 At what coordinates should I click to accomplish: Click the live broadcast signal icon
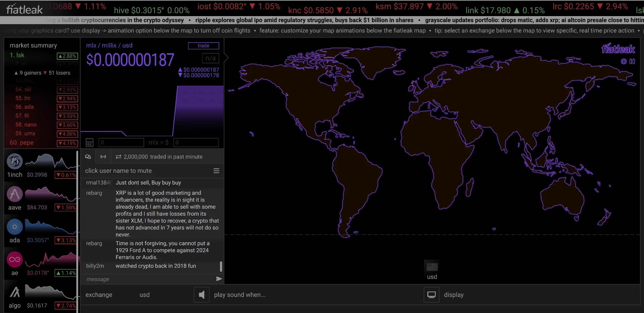pos(103,157)
